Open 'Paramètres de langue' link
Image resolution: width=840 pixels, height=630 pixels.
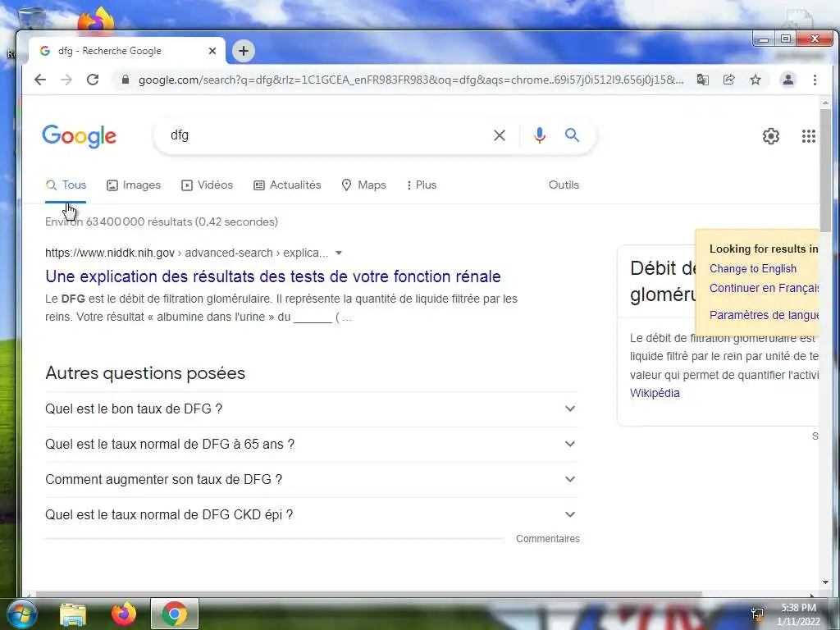(x=764, y=315)
